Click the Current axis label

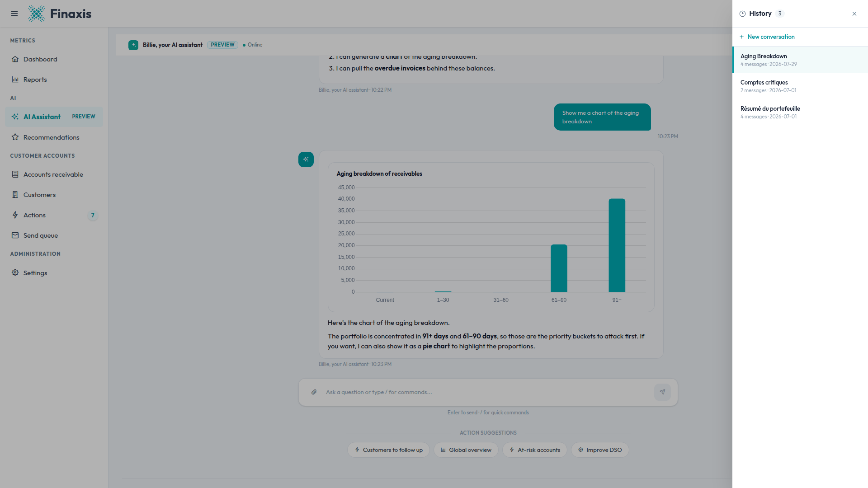[385, 300]
